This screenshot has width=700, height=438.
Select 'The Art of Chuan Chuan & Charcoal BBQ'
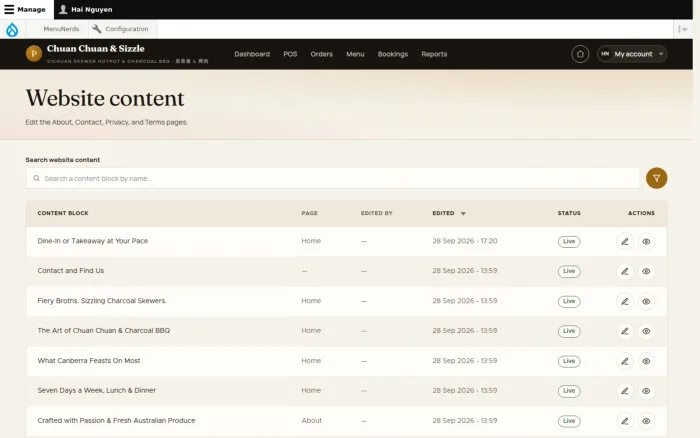104,330
